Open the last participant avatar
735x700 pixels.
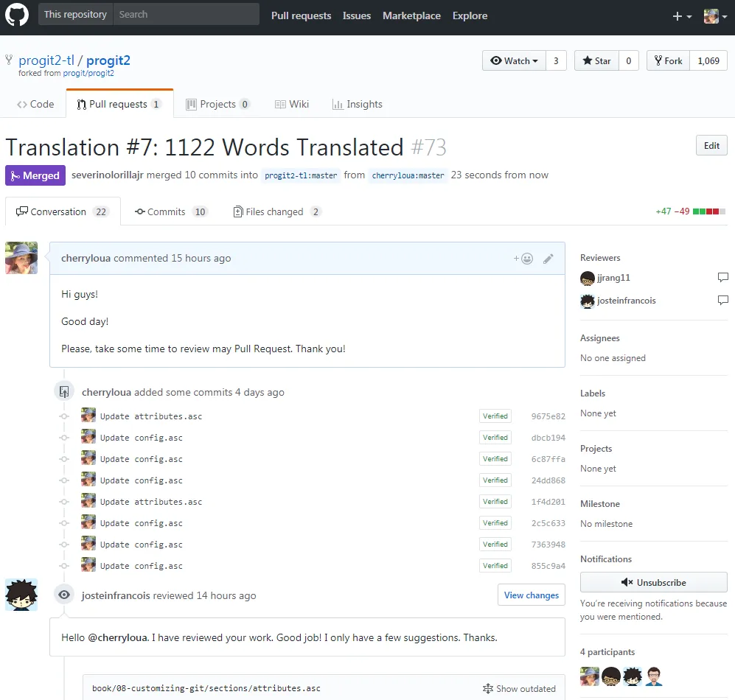(653, 676)
